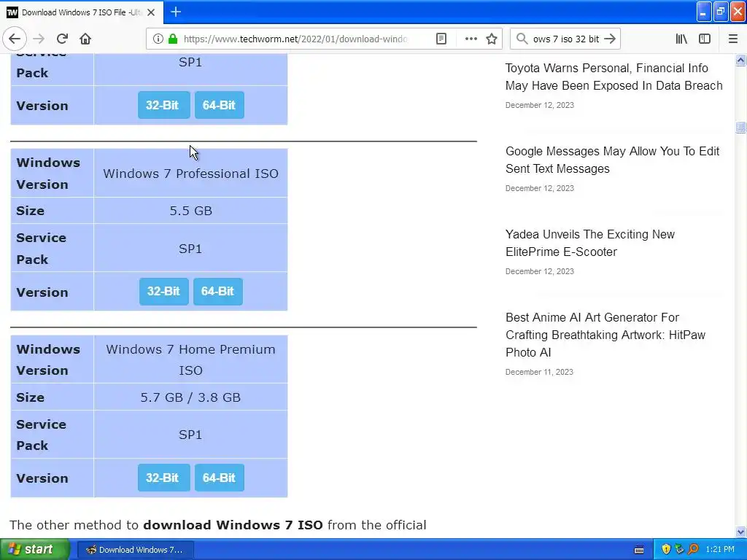Screen dimensions: 747x560
Task: Click the orange magnifier tray icon
Action: pos(693,550)
